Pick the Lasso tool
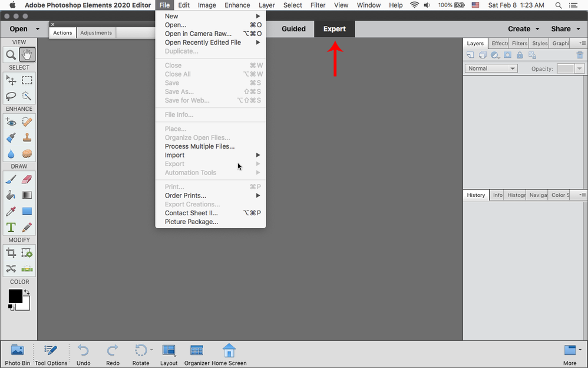Screen dimensions: 588x368 pos(11,96)
